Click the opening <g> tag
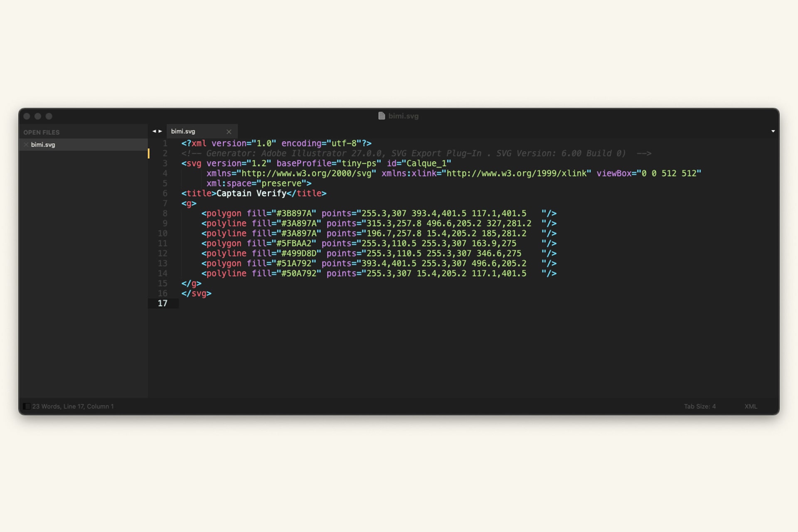 click(x=189, y=203)
